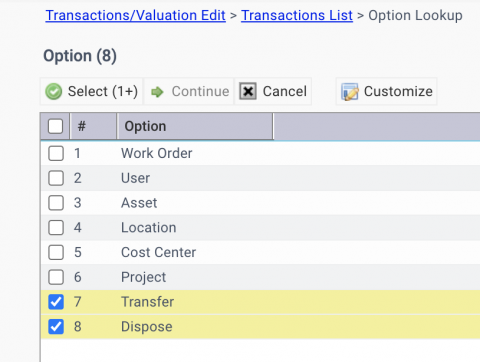The height and width of the screenshot is (362, 480).
Task: Check the User row checkbox
Action: coord(56,178)
